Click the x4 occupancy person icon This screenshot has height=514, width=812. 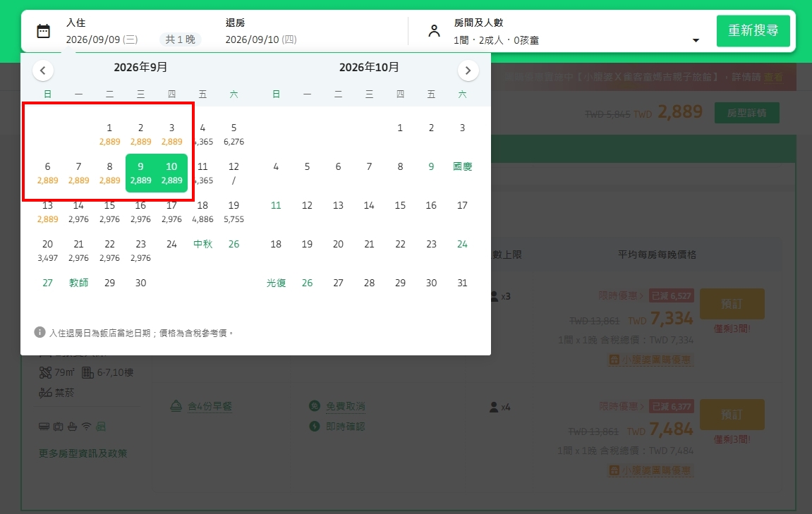click(494, 408)
